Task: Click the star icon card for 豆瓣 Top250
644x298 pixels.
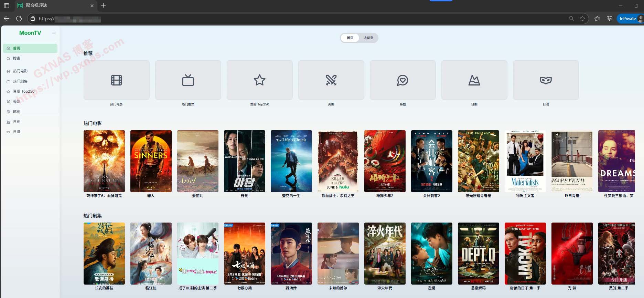Action: pos(260,80)
